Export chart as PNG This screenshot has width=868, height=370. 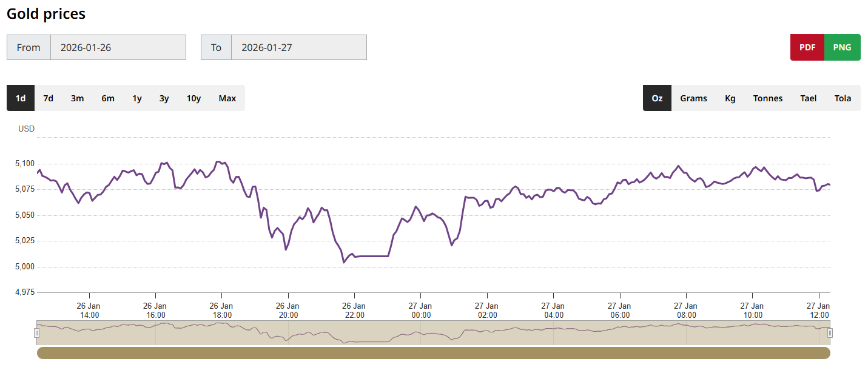click(842, 47)
